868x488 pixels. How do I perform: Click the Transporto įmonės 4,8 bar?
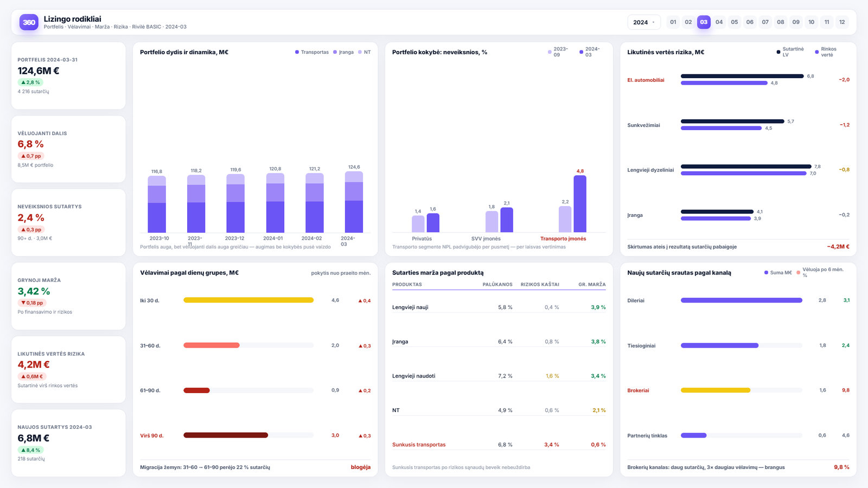tap(580, 204)
